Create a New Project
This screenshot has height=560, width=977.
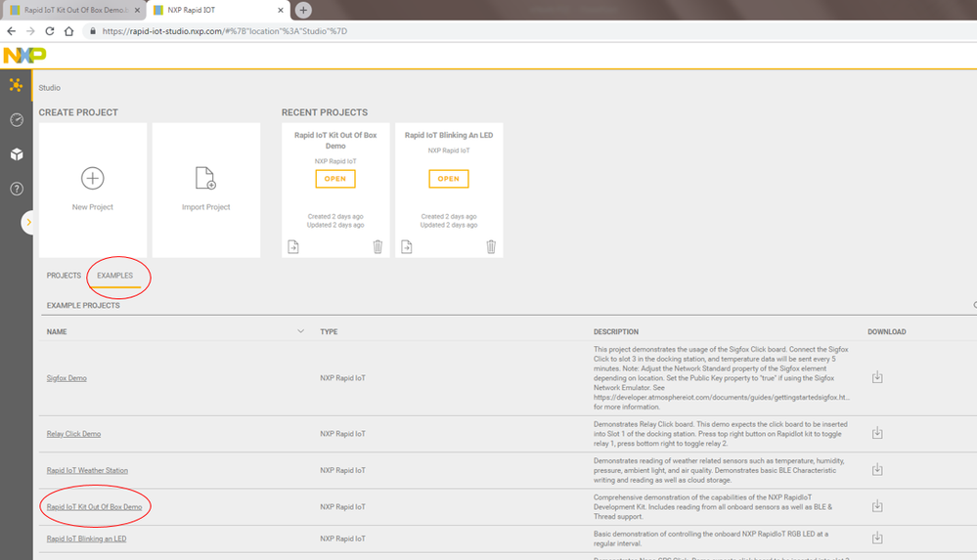pyautogui.click(x=93, y=190)
